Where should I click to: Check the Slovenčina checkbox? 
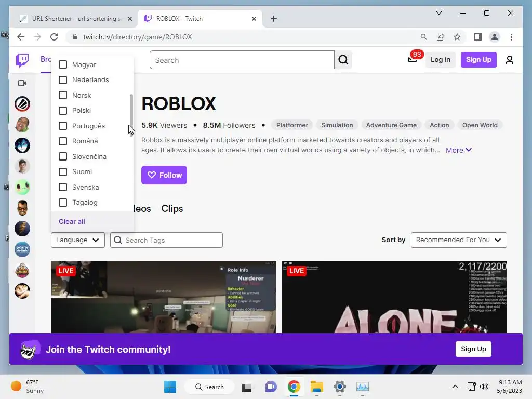63,156
